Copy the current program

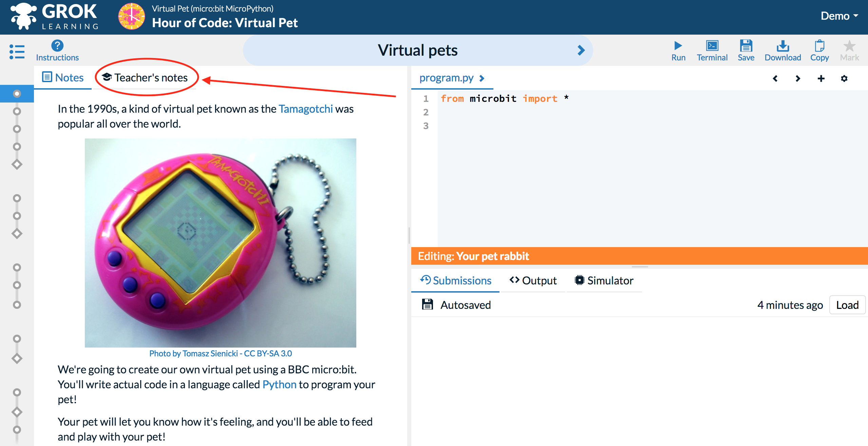pos(819,50)
